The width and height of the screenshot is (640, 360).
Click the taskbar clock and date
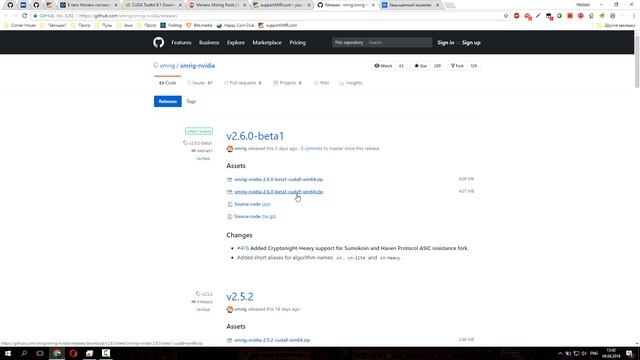pos(611,353)
